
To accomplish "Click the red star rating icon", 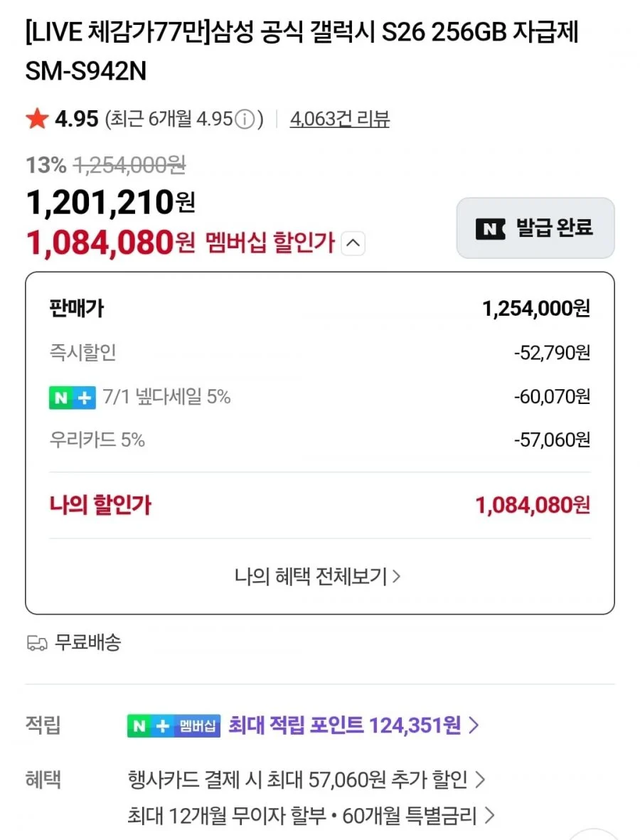I will (37, 118).
